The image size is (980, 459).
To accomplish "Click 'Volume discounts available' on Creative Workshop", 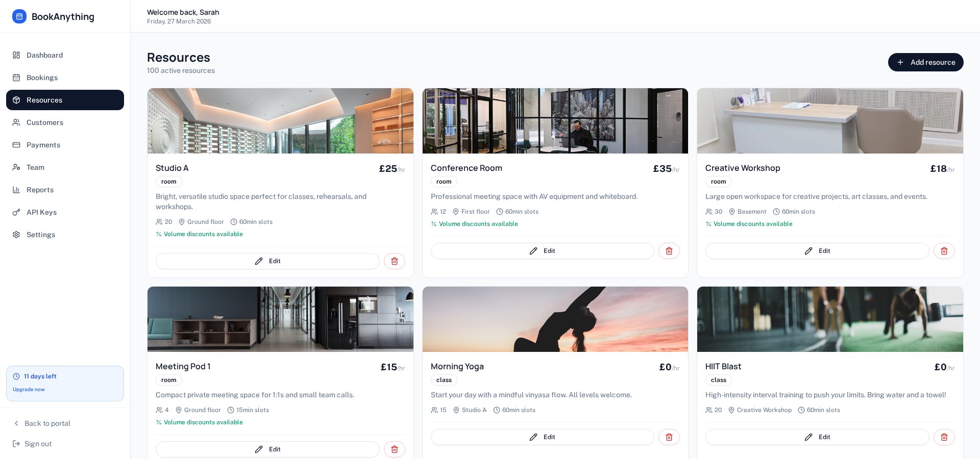I will click(x=753, y=224).
